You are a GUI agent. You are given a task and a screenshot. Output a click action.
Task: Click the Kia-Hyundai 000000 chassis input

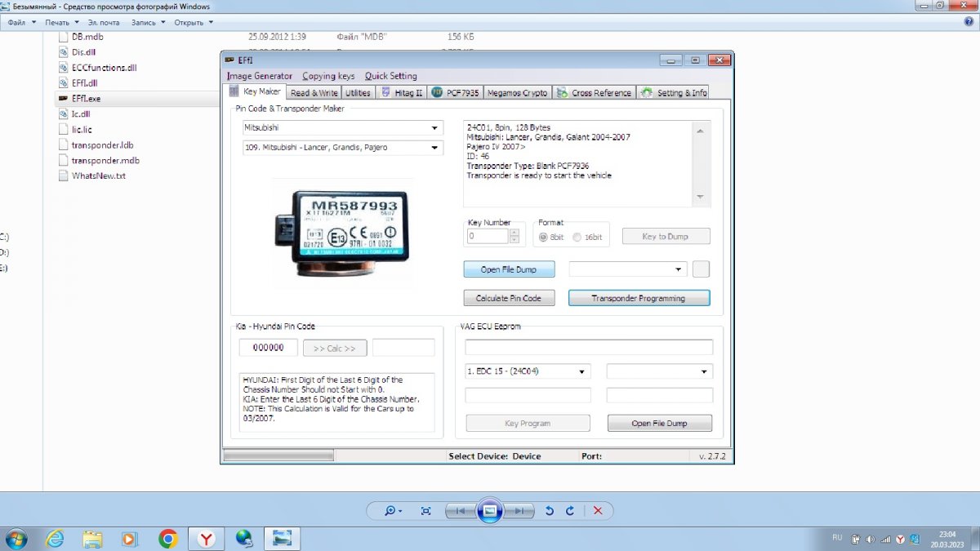click(x=269, y=348)
